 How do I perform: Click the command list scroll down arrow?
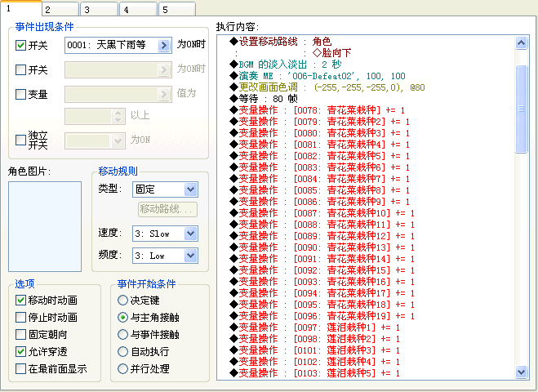point(521,372)
